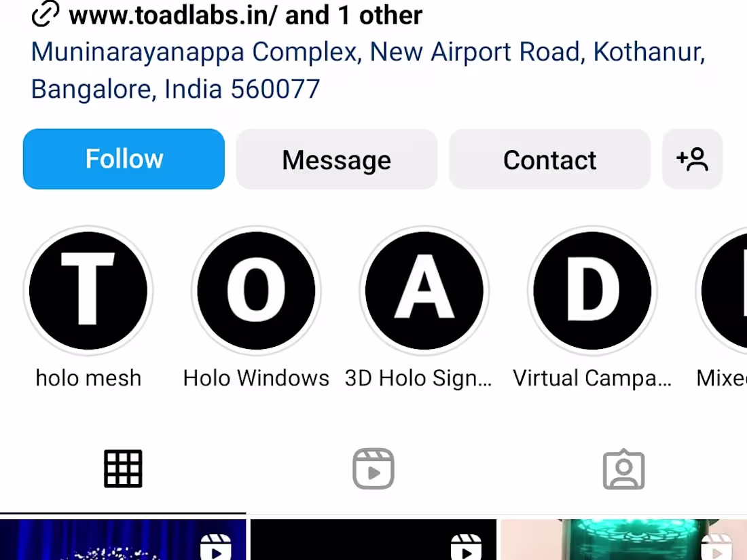Switch to the Reels tab
The image size is (747, 560).
pos(373,468)
